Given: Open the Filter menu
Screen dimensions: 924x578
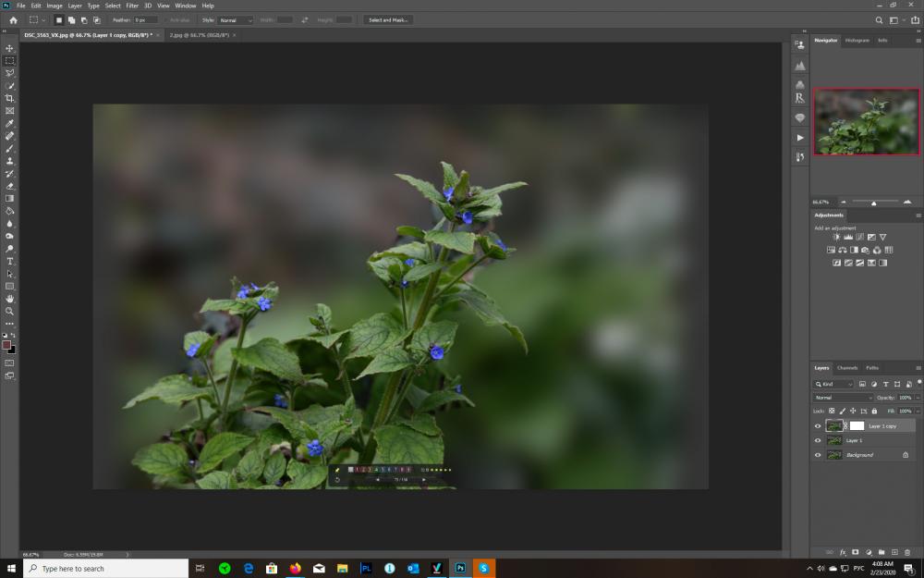Looking at the screenshot, I should pyautogui.click(x=132, y=6).
